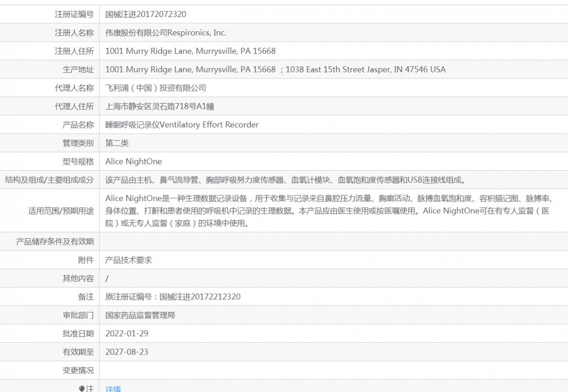Click the agent address 上海市静安区灵石路718号A1幢
Image resolution: width=568 pixels, height=392 pixels.
(160, 106)
